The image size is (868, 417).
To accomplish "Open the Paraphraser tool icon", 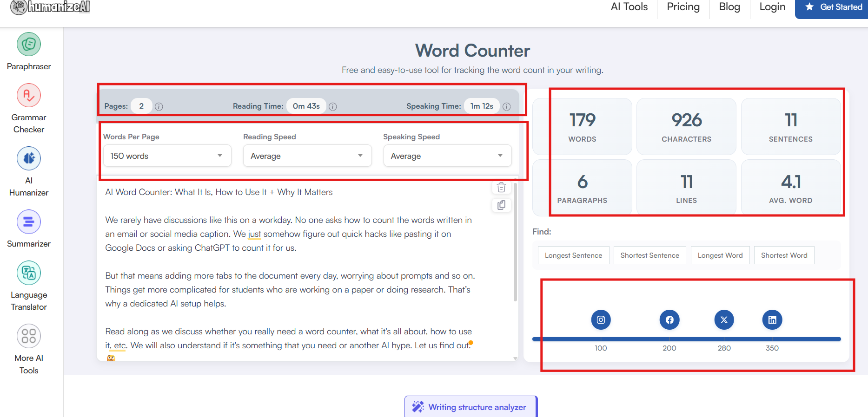I will coord(29,45).
